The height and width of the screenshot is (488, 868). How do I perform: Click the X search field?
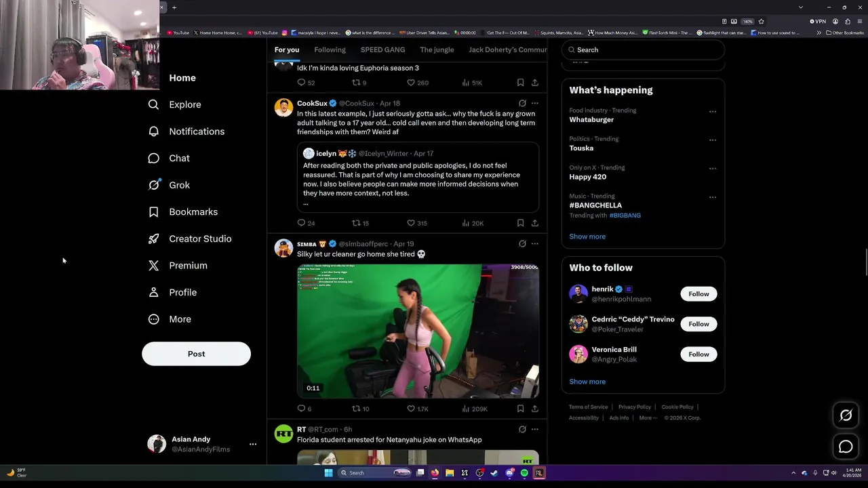pyautogui.click(x=643, y=49)
